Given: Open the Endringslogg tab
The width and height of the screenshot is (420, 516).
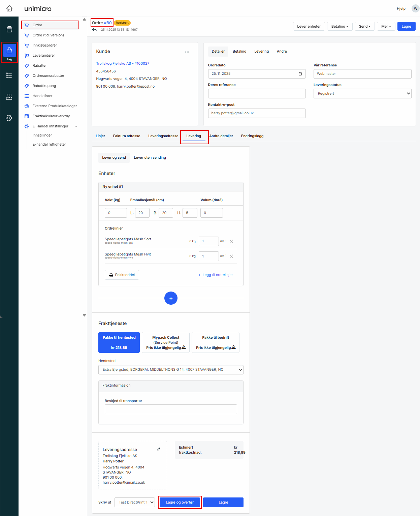Looking at the screenshot, I should 252,136.
